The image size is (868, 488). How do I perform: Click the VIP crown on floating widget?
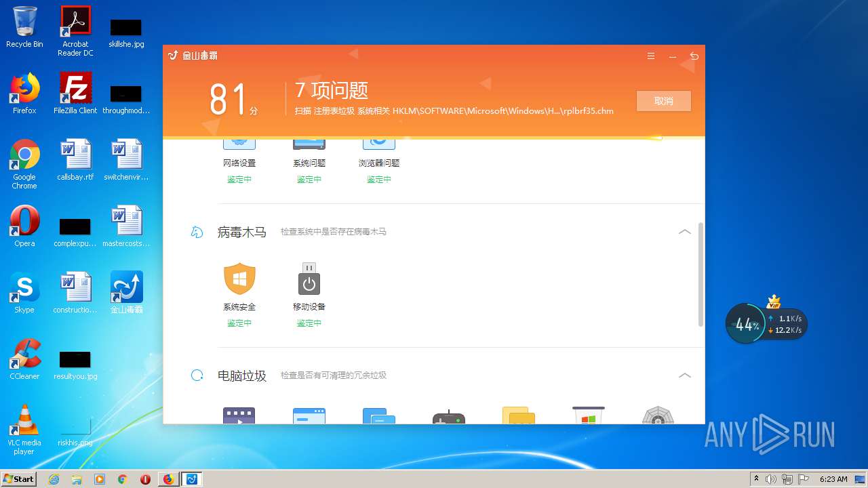(774, 302)
